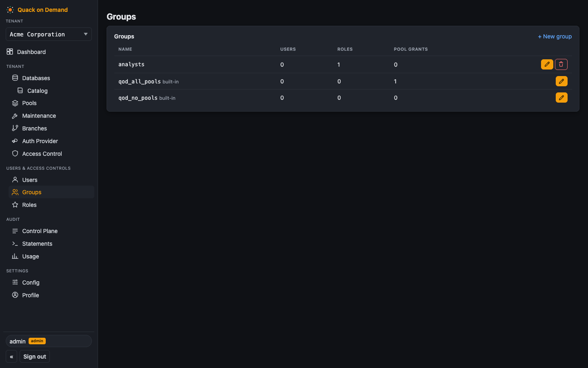Click the Sign out button

[x=35, y=357]
